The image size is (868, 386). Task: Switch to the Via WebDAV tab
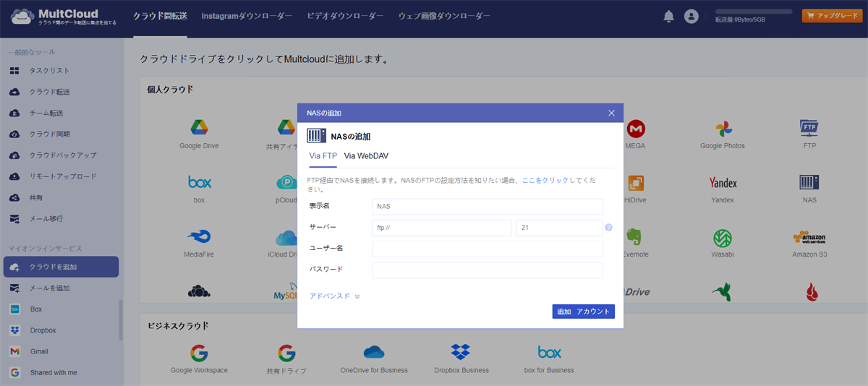[366, 155]
